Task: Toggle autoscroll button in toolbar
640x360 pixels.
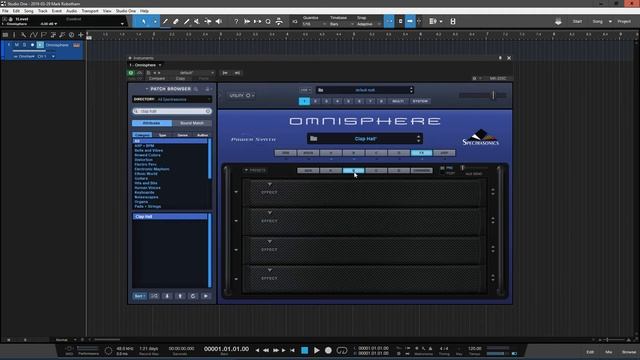Action: point(410,21)
